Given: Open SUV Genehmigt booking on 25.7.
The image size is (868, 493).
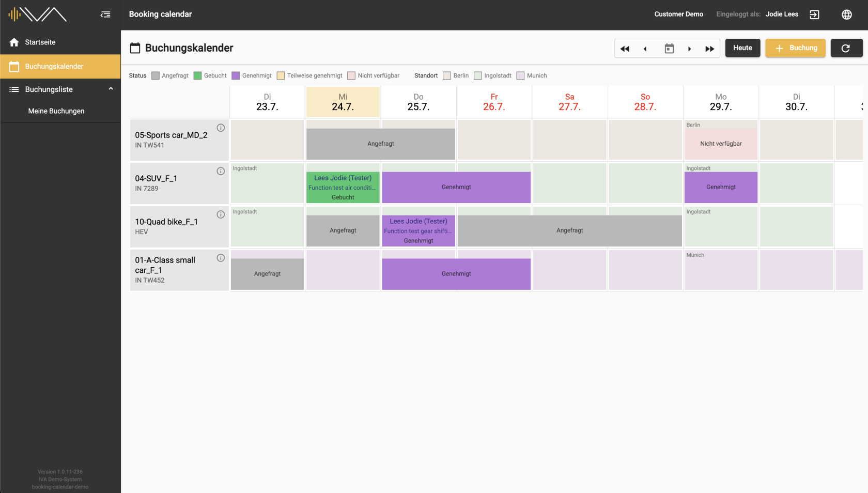Looking at the screenshot, I should point(456,187).
